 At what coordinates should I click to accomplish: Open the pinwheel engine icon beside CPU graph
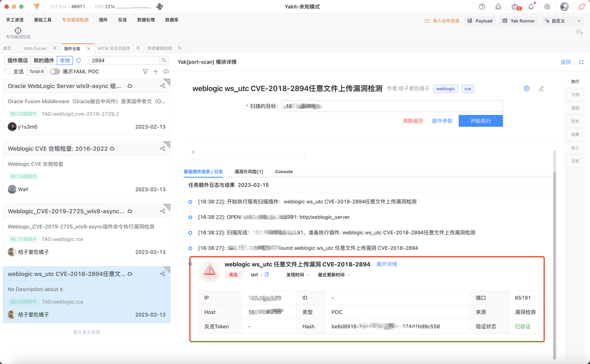(x=159, y=7)
